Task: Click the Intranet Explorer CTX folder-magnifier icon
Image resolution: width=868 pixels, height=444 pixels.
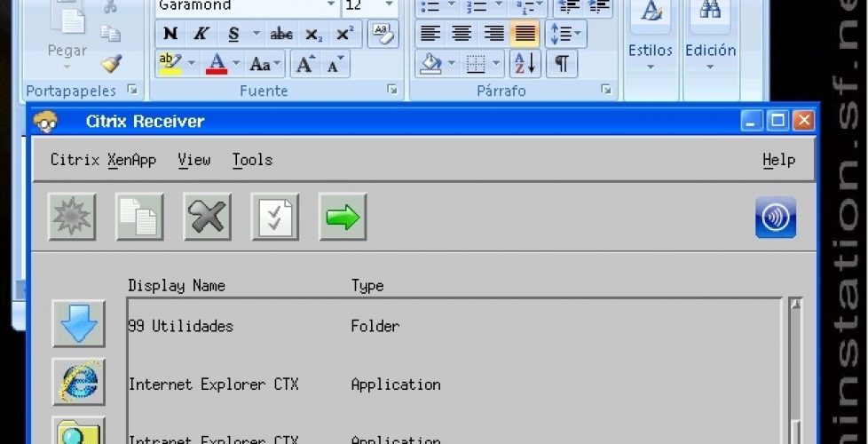Action: point(79,432)
